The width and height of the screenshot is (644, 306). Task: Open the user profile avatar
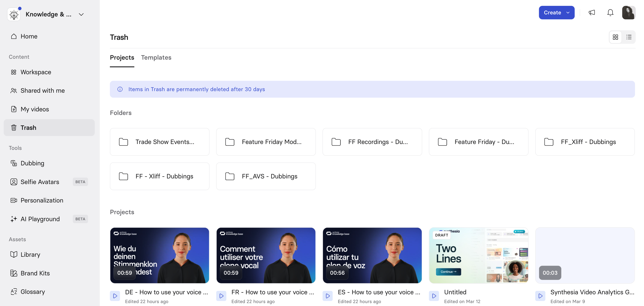tap(628, 13)
